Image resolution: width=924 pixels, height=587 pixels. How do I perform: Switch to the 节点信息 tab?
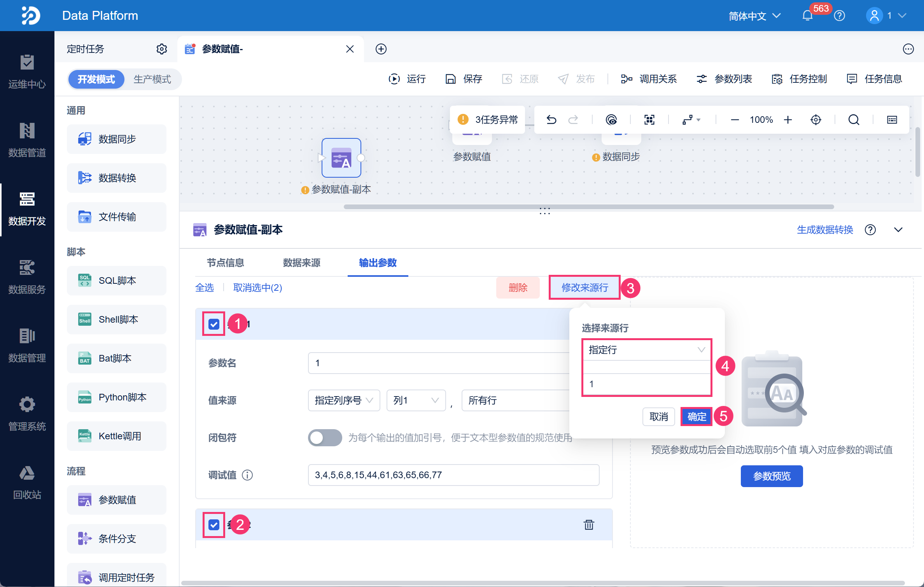click(226, 263)
